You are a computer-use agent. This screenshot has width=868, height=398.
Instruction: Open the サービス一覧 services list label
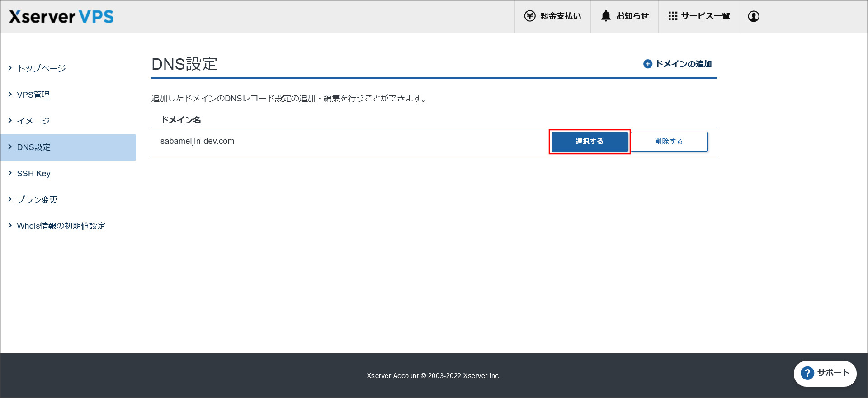pos(705,16)
